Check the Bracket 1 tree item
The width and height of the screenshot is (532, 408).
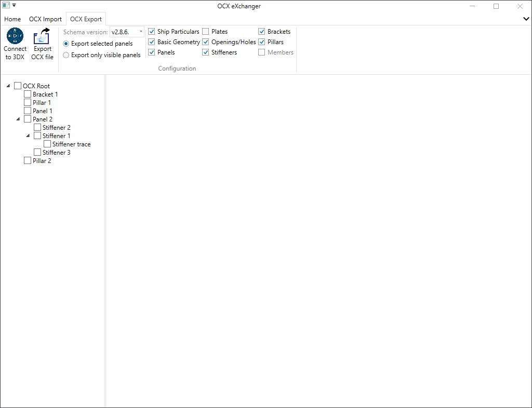point(28,94)
